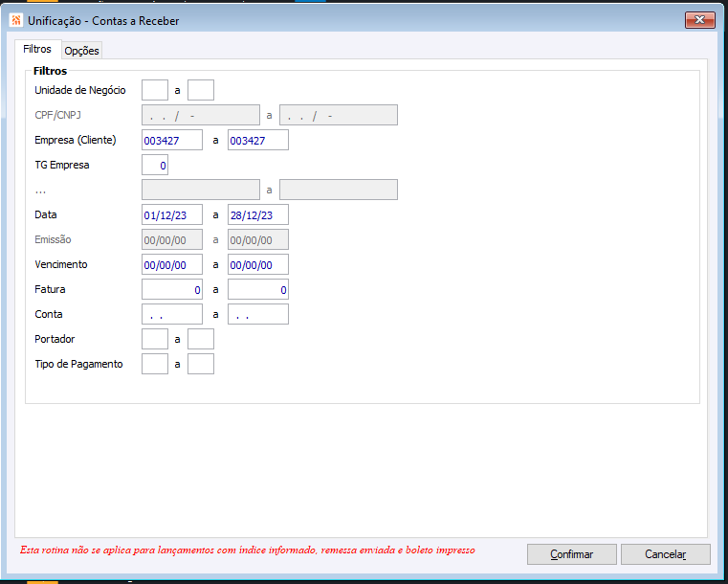Image resolution: width=728 pixels, height=584 pixels.
Task: Select the ending Fatura number field
Action: point(258,289)
